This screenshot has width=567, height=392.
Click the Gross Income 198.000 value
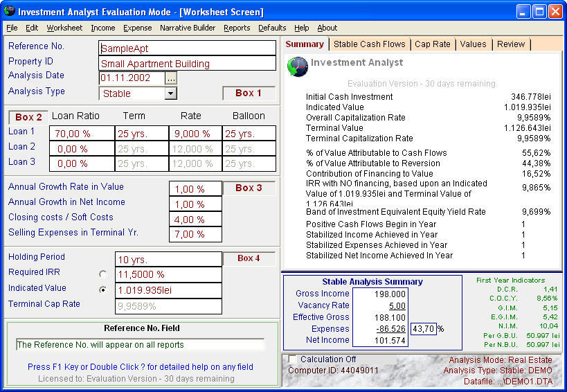[x=390, y=294]
